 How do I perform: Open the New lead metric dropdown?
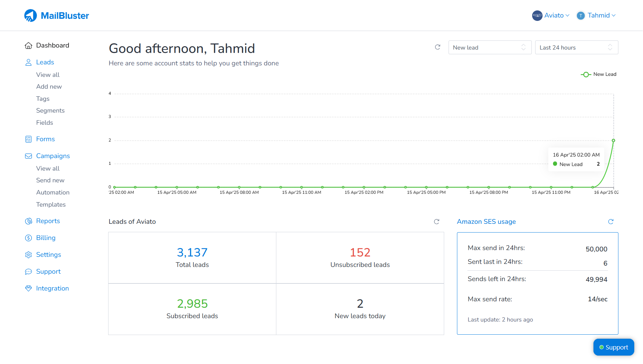coord(490,47)
